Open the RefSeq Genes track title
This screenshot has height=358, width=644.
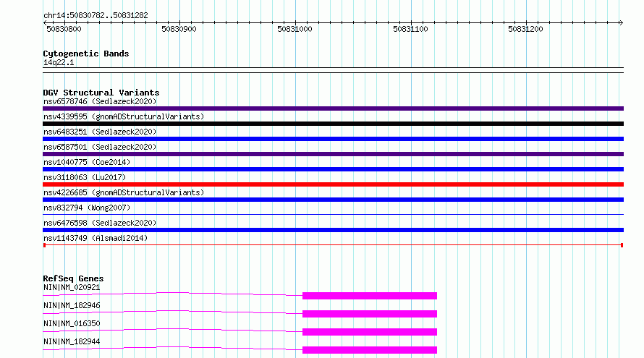click(x=73, y=278)
